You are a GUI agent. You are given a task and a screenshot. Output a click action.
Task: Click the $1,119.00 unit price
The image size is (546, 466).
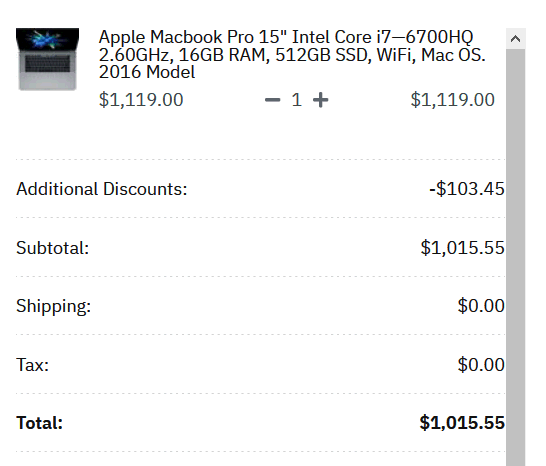coord(141,100)
